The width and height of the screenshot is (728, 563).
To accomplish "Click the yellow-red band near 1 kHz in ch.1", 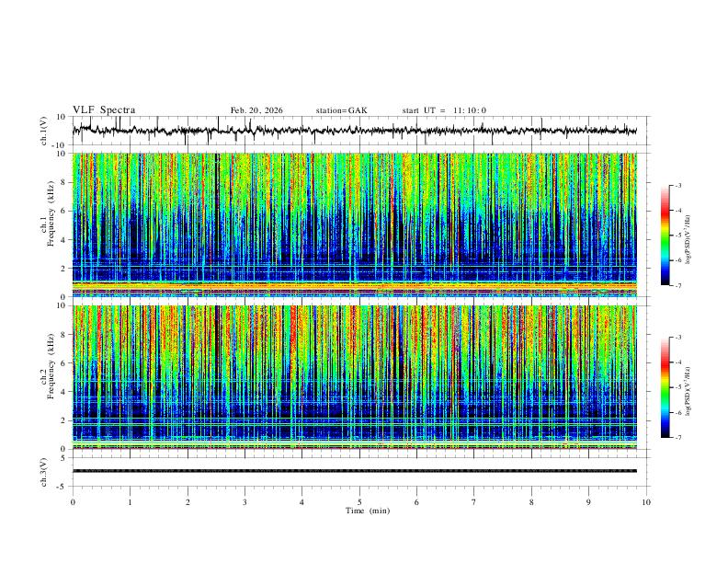I will tap(354, 286).
